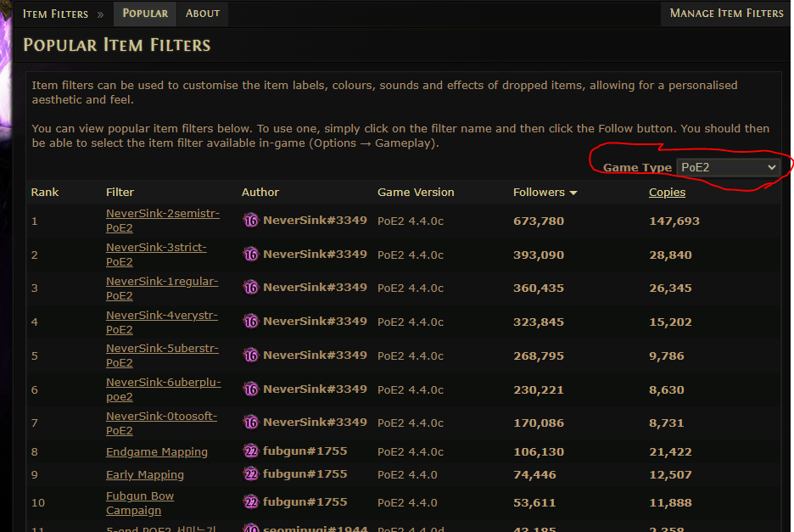Click the 393,090 followers value
This screenshot has height=532, width=794.
point(539,255)
